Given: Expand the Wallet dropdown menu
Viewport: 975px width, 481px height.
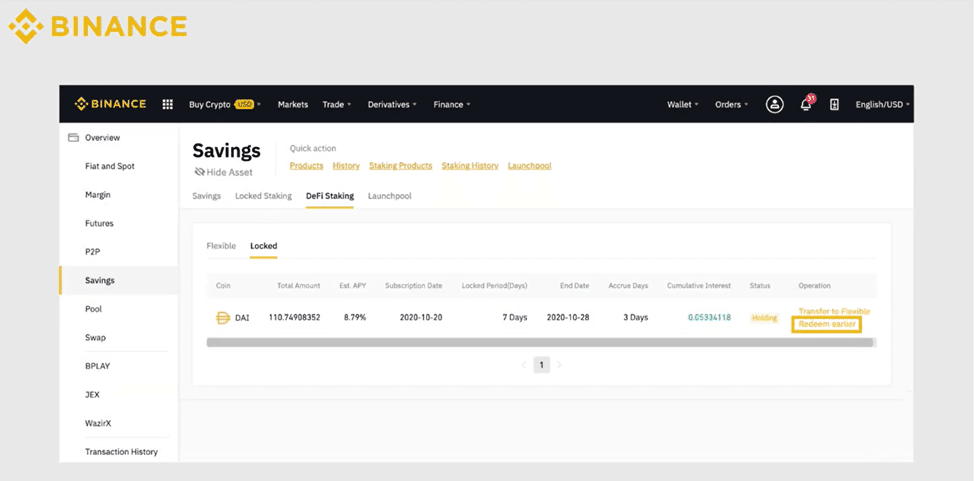Looking at the screenshot, I should point(683,104).
